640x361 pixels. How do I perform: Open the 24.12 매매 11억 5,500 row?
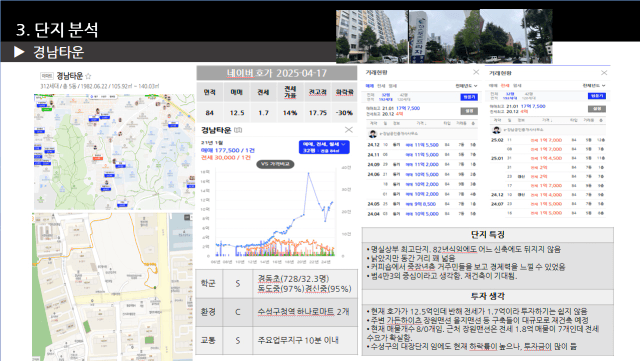tap(421, 145)
